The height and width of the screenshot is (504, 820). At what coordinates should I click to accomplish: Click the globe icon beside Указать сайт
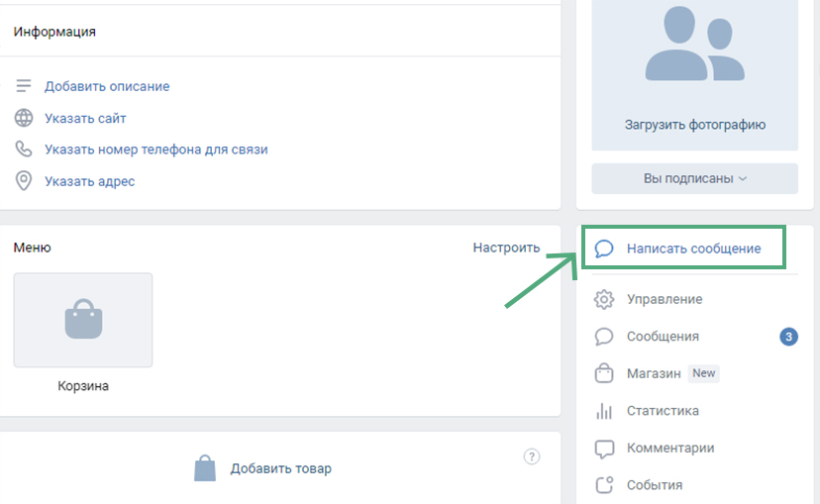point(24,119)
